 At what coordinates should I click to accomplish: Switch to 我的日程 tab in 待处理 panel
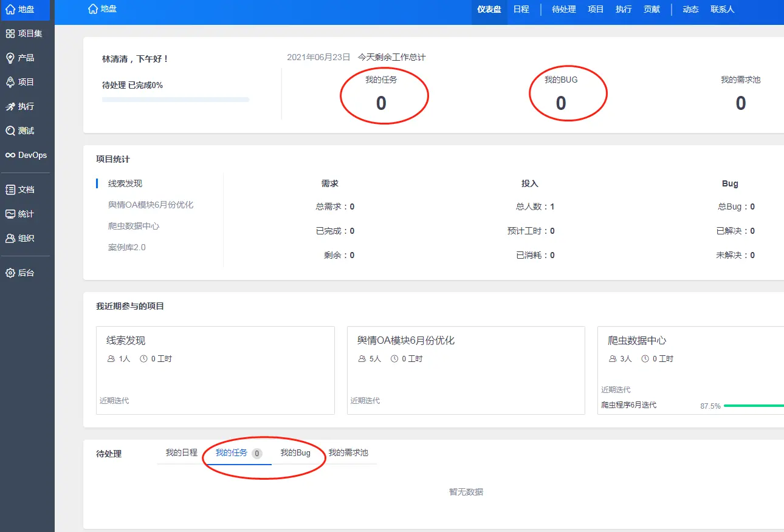coord(182,453)
